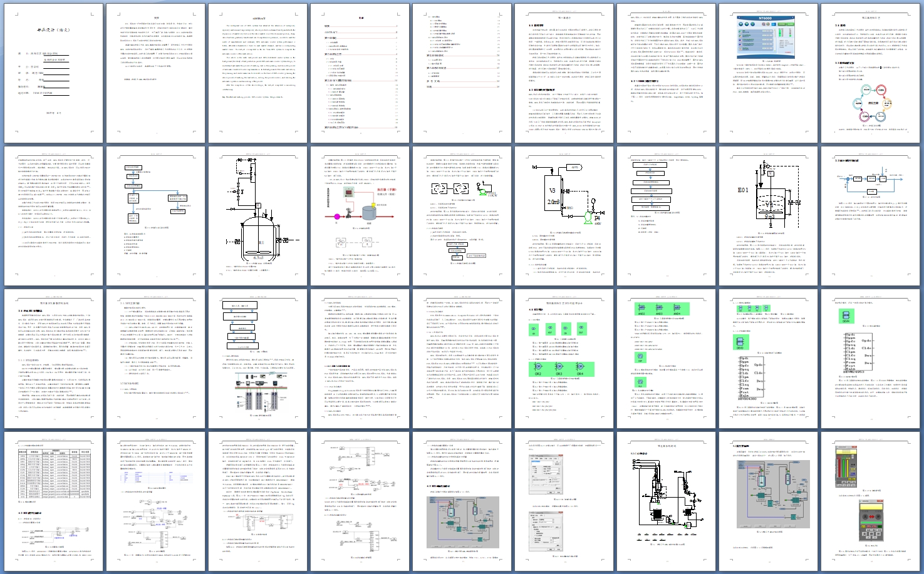This screenshot has height=574, width=924.
Task: Select the English ABSTRACT page
Action: (x=258, y=73)
